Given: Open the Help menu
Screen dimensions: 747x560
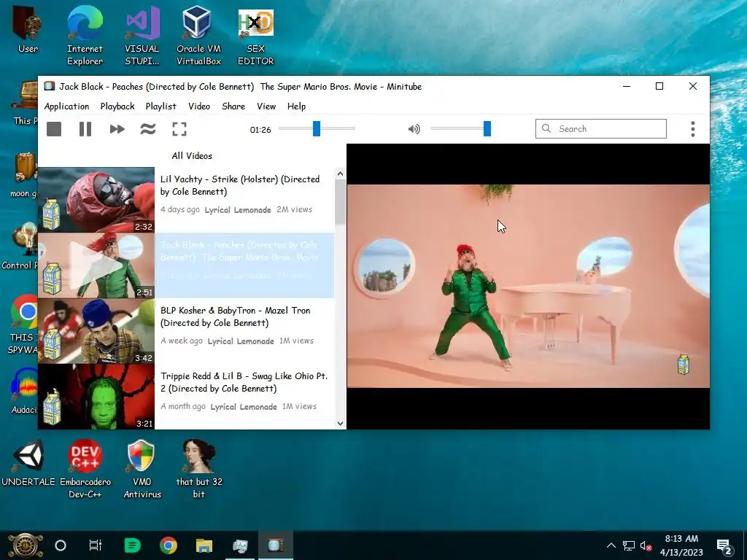Looking at the screenshot, I should (296, 106).
